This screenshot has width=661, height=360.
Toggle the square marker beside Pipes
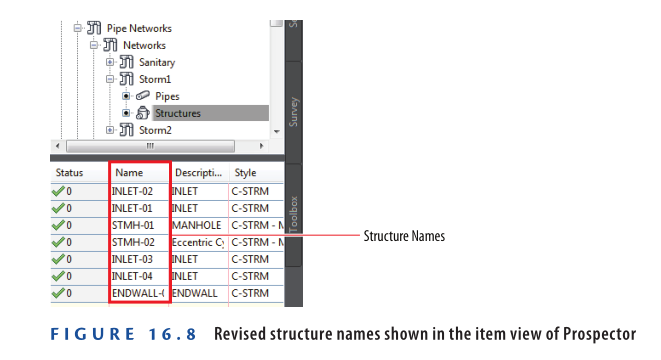[126, 96]
